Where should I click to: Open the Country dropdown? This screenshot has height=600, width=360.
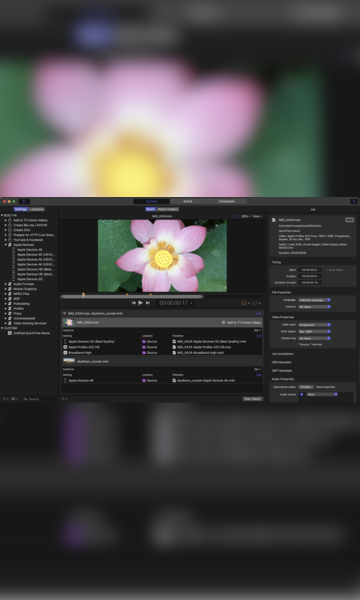[314, 307]
